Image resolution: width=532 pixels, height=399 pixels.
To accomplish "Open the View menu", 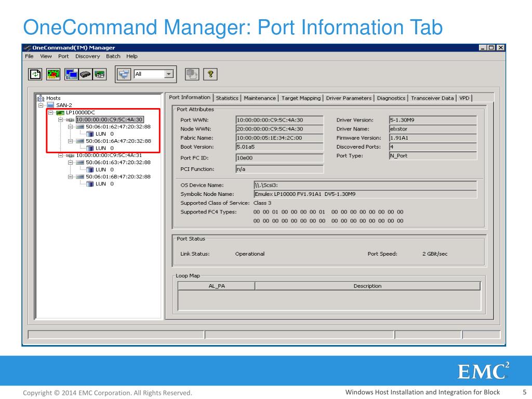I will click(x=46, y=56).
